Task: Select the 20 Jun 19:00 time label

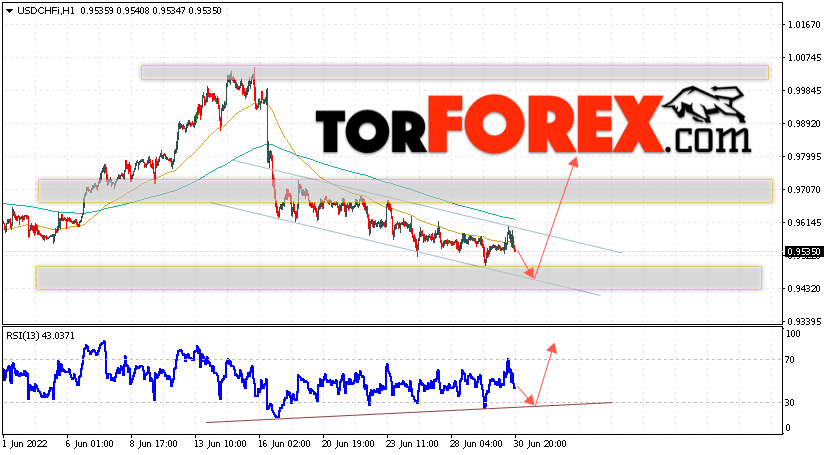Action: [348, 444]
